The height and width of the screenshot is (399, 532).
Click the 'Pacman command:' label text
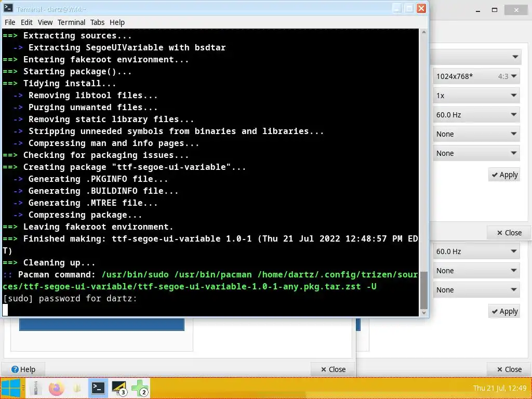click(57, 274)
